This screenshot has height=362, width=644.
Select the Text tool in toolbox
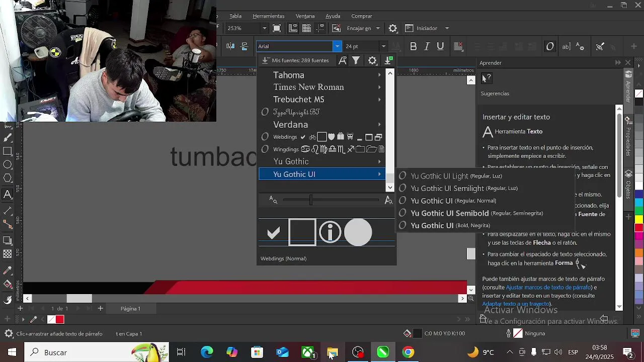tap(8, 194)
